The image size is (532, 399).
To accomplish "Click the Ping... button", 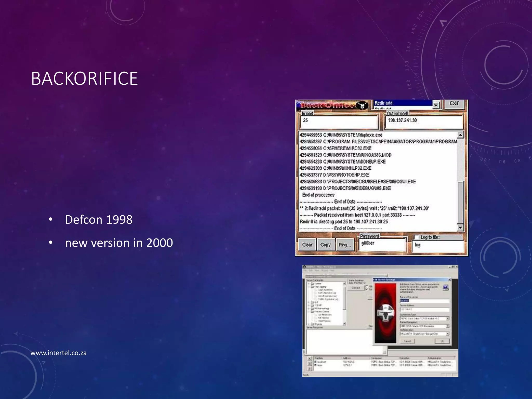I will [x=345, y=245].
